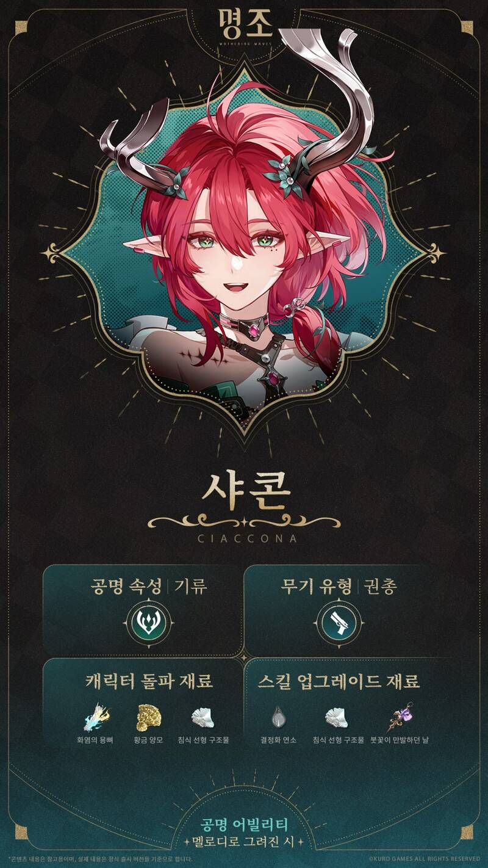Click the 공명 어빌리티 label
The width and height of the screenshot is (488, 868).
click(244, 825)
